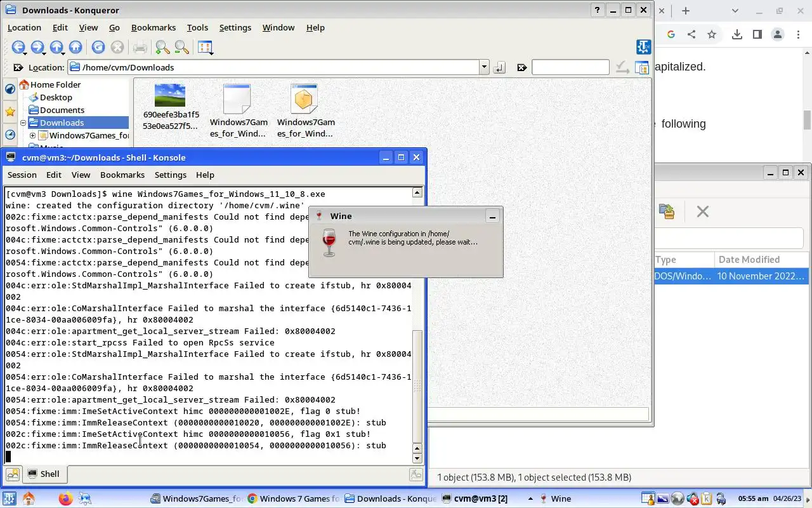Click the History clock tab in Konqueror sidebar
Image resolution: width=812 pixels, height=508 pixels.
pyautogui.click(x=10, y=135)
